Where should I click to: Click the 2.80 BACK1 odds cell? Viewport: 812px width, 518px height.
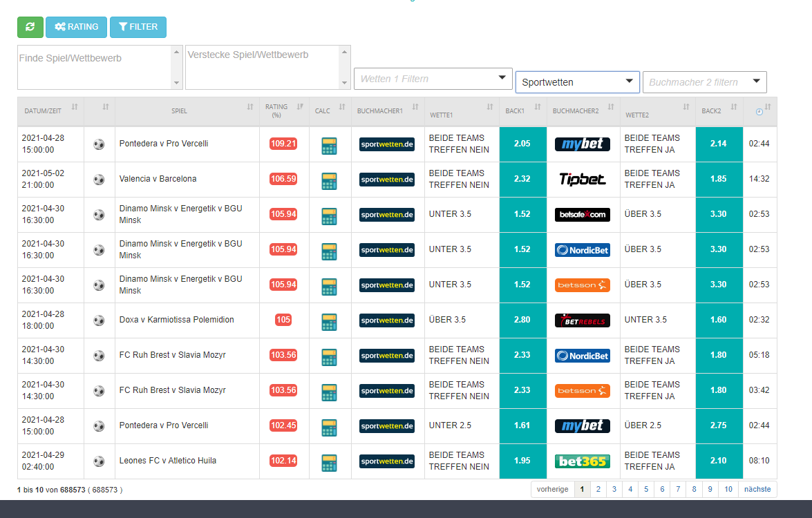tap(522, 320)
